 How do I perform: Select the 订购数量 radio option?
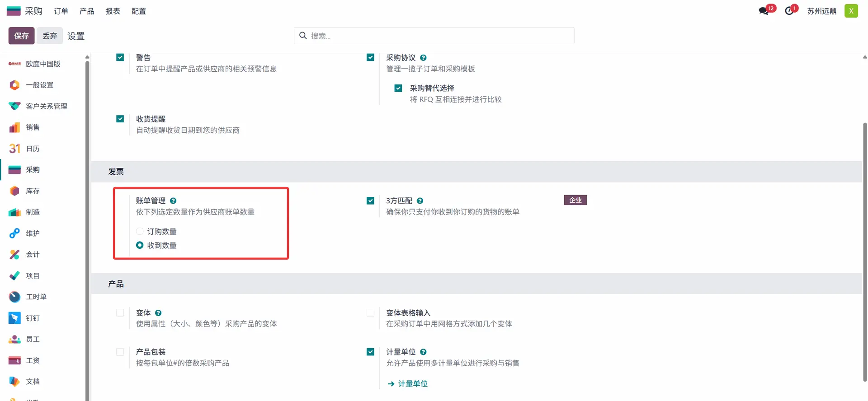[x=140, y=232]
